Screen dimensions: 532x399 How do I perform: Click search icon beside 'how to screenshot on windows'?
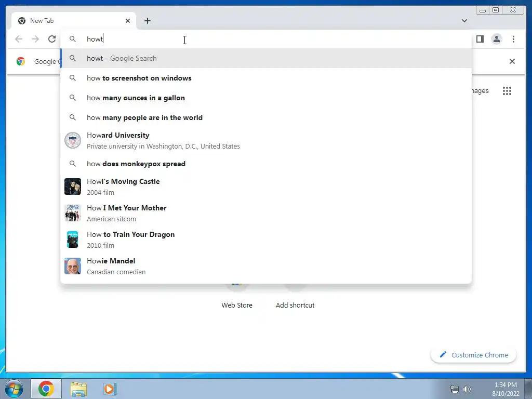(x=73, y=78)
